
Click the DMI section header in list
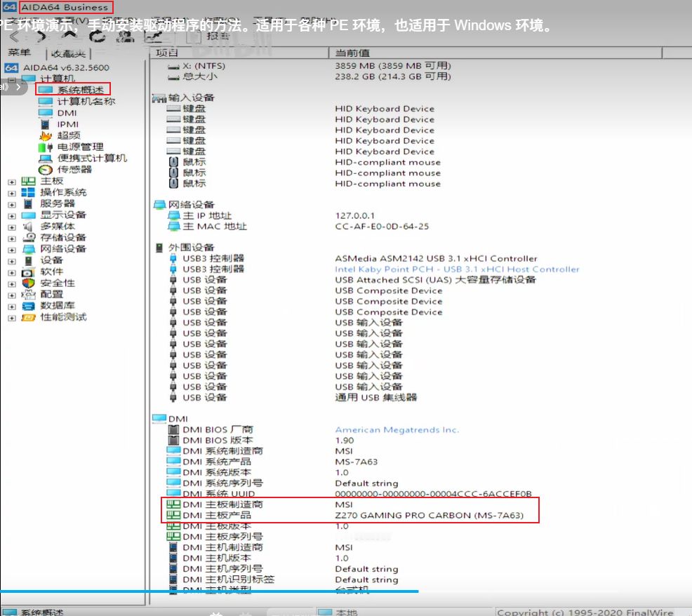tap(178, 419)
